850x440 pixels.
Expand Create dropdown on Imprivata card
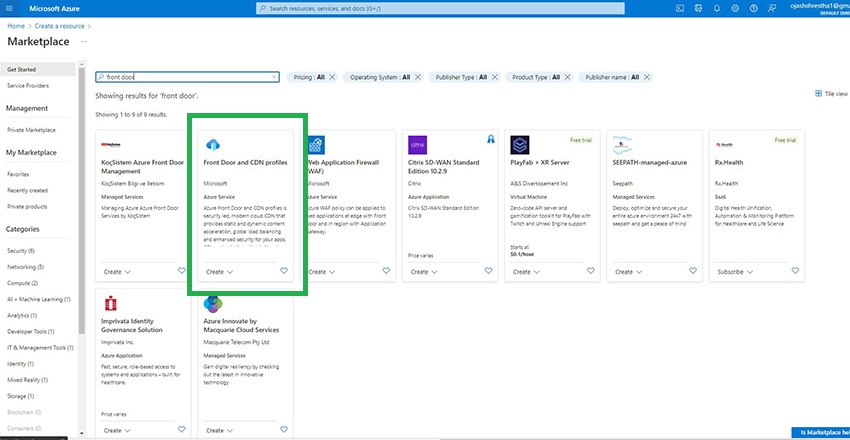(117, 431)
